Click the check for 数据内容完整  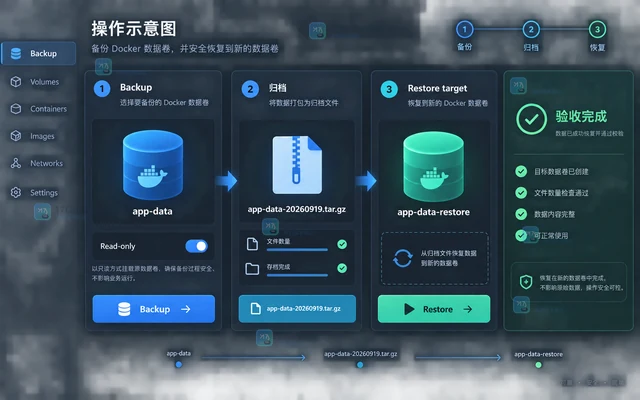(521, 214)
